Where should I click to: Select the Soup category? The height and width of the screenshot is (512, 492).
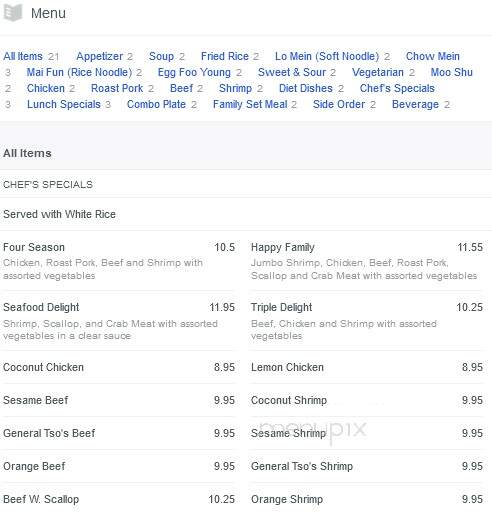[161, 56]
